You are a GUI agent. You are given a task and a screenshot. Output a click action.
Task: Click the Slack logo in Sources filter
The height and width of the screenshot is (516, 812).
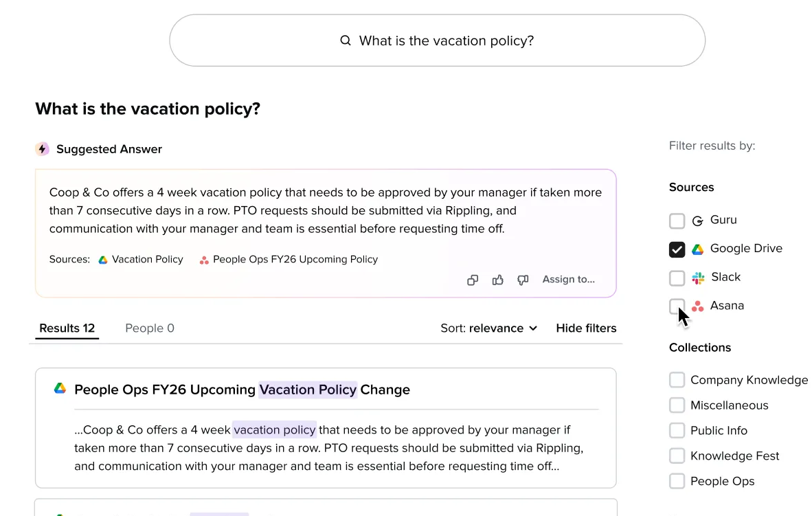coord(698,278)
